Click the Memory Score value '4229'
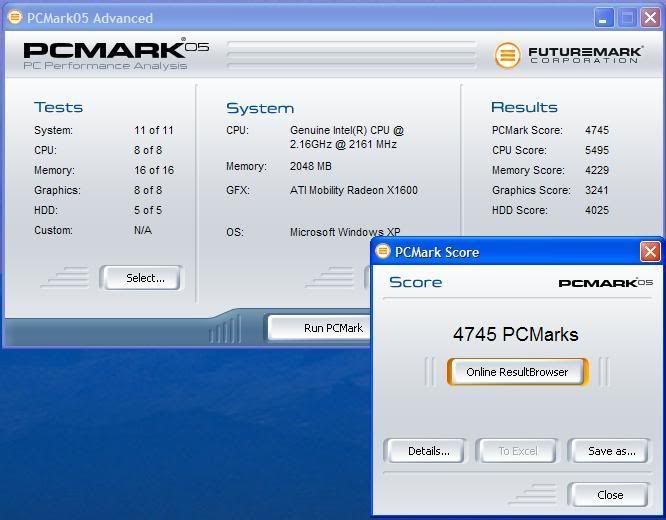This screenshot has width=666, height=520. point(597,170)
